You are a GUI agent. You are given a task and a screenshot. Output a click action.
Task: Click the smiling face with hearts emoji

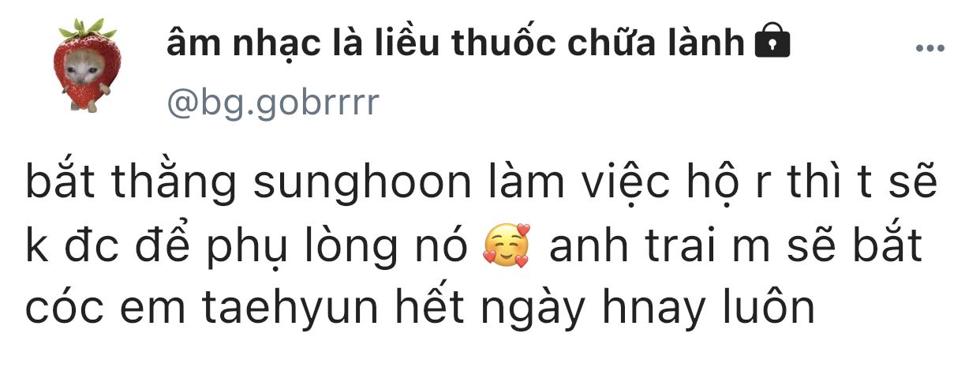coord(507,247)
